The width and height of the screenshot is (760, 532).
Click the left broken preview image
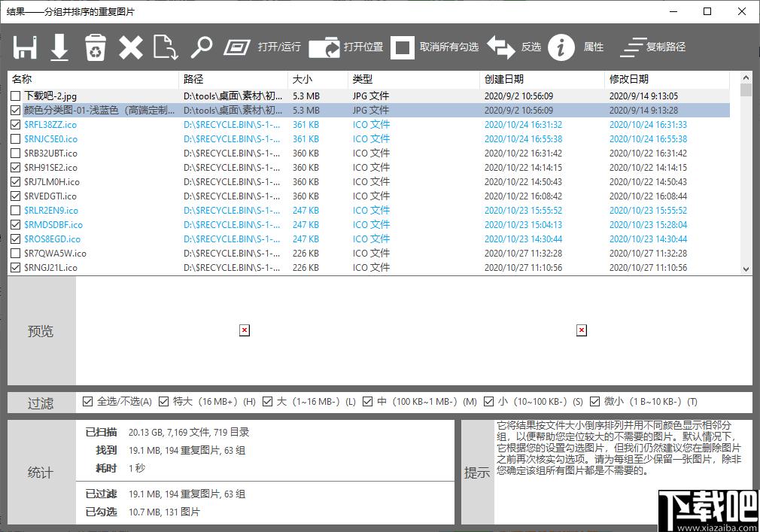(x=245, y=330)
